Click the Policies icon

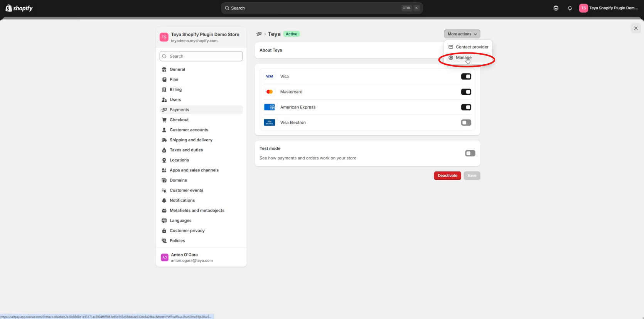coord(164,241)
